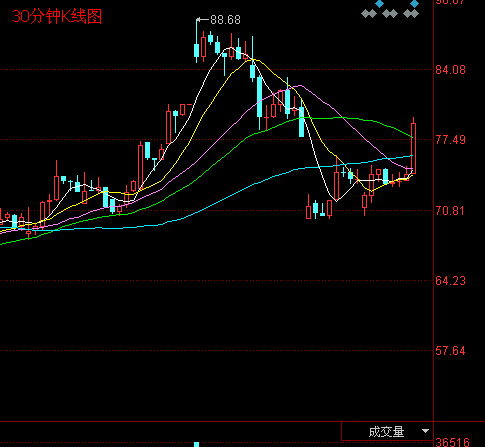Select the 84.08 price axis label
This screenshot has width=485, height=447.
click(450, 70)
